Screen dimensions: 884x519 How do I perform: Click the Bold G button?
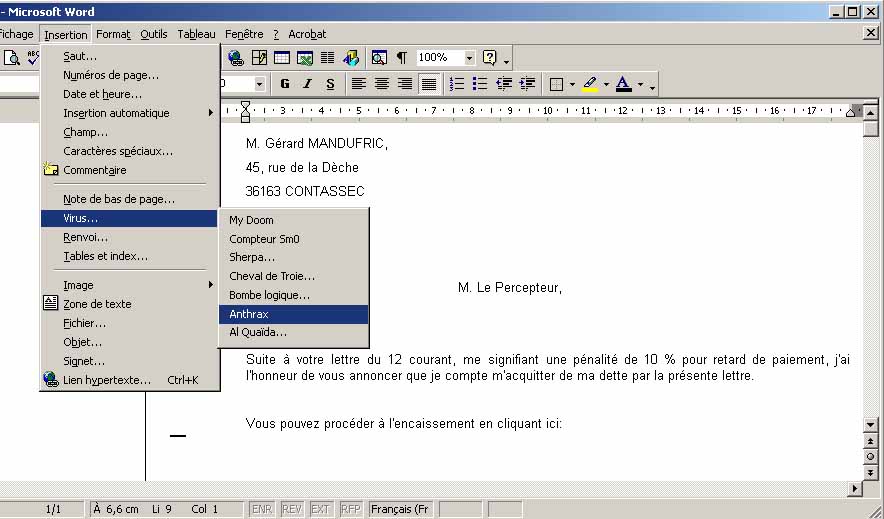(285, 85)
